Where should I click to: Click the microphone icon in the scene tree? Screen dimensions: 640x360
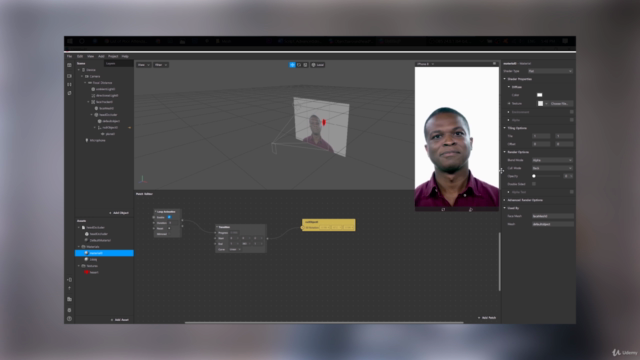coord(87,140)
